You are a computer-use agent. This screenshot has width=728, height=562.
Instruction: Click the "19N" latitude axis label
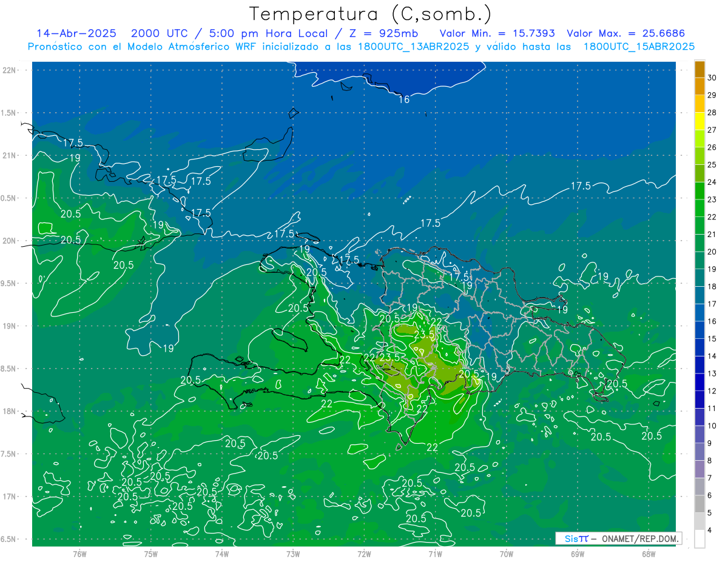click(10, 326)
